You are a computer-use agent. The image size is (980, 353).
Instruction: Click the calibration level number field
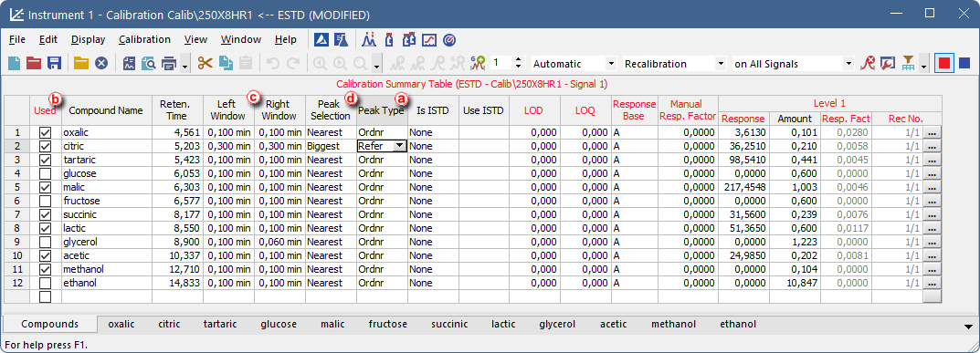pos(501,64)
